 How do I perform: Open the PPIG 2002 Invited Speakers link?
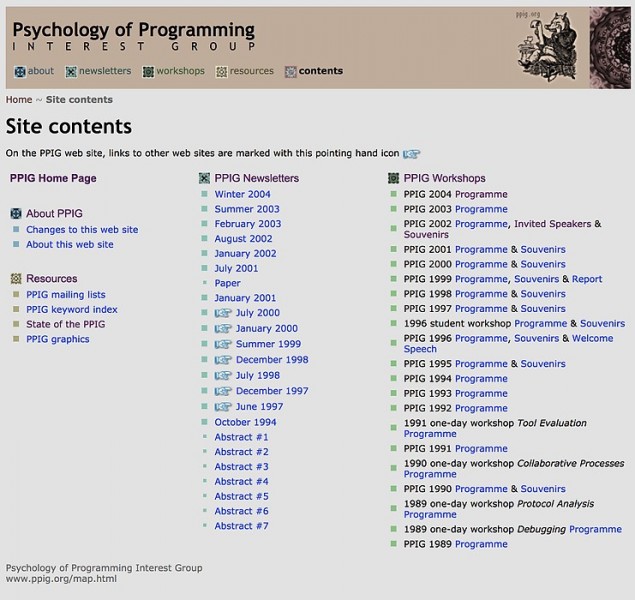[552, 225]
